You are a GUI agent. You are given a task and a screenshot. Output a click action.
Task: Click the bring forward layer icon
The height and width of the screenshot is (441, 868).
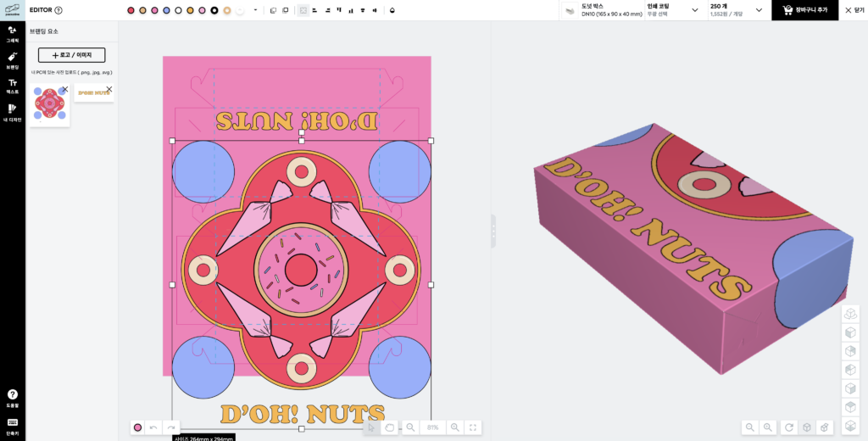pyautogui.click(x=286, y=10)
